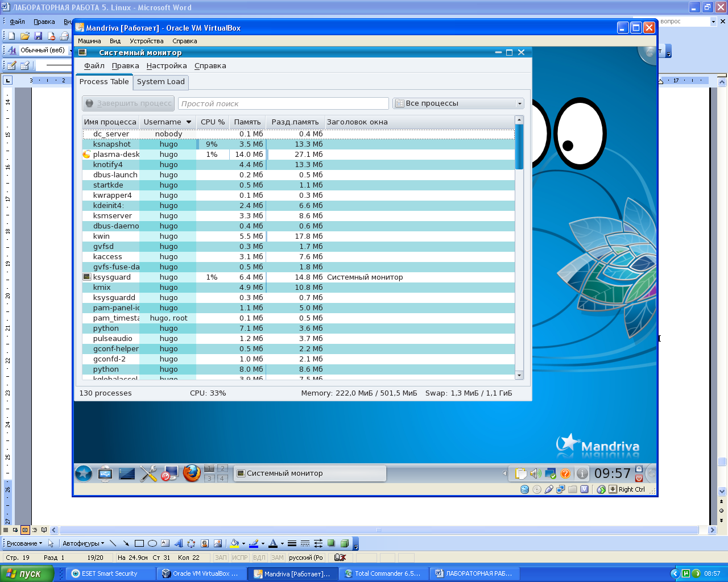Screen dimensions: 728x582
Task: Select the Arrow tool in Word drawing toolbar
Action: pyautogui.click(x=126, y=543)
